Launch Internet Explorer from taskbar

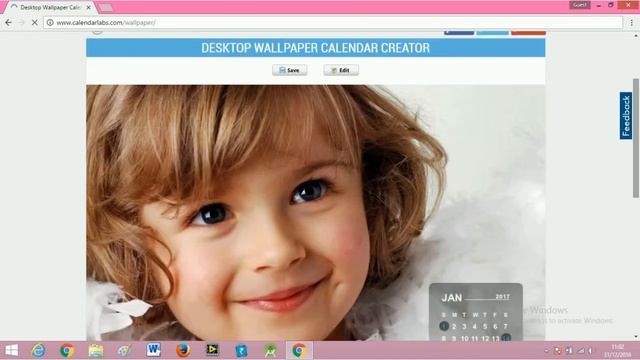point(39,350)
